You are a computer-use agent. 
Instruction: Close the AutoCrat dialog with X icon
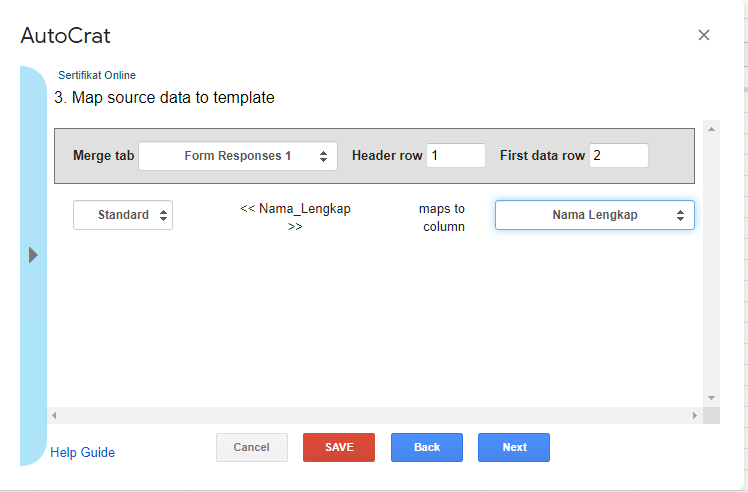pyautogui.click(x=704, y=35)
